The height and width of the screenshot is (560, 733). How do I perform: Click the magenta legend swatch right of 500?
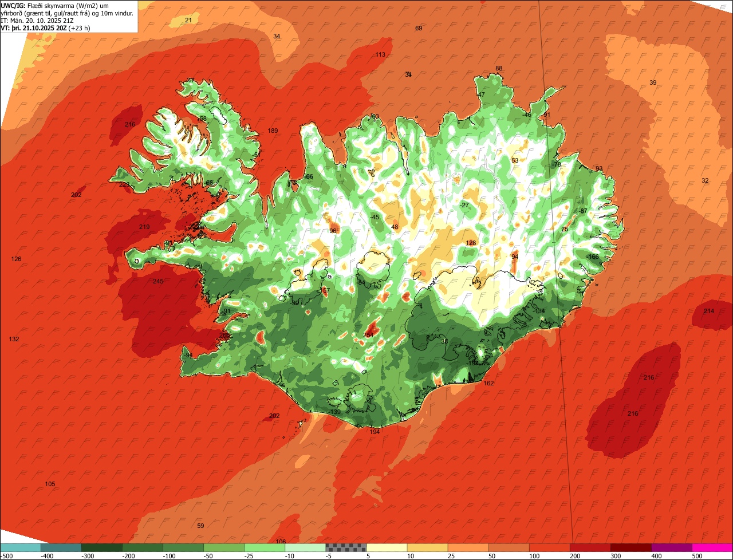tap(712, 547)
